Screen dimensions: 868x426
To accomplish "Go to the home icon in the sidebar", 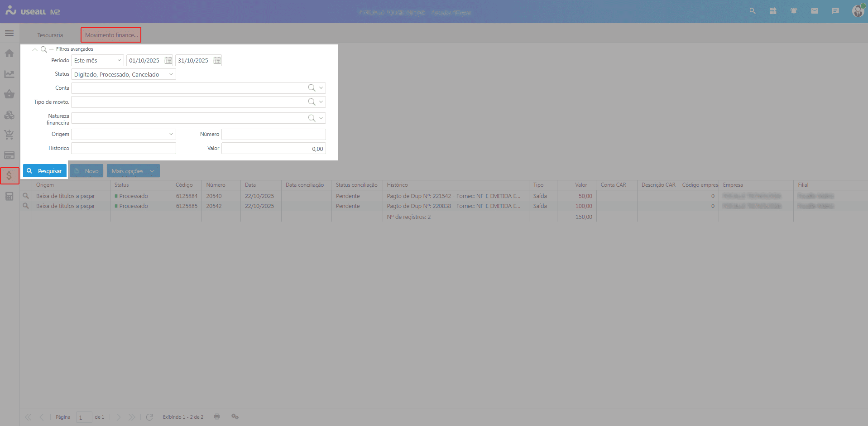I will 9,53.
